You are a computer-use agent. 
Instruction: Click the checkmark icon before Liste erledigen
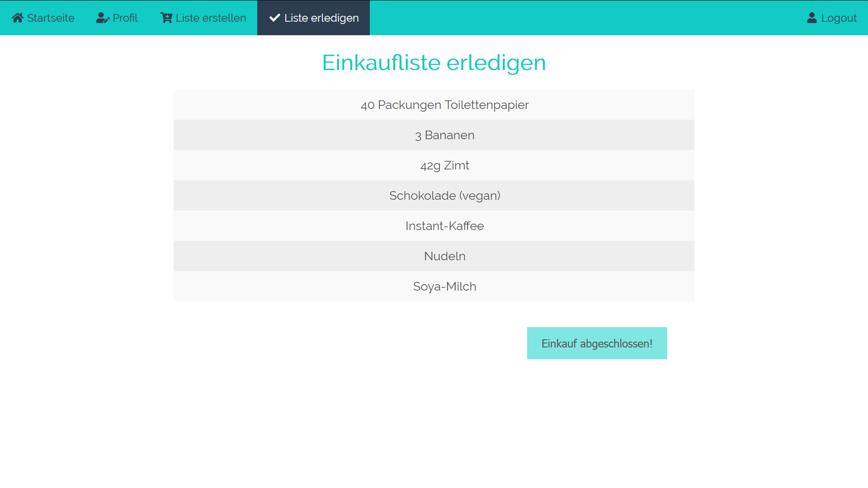[x=274, y=18]
